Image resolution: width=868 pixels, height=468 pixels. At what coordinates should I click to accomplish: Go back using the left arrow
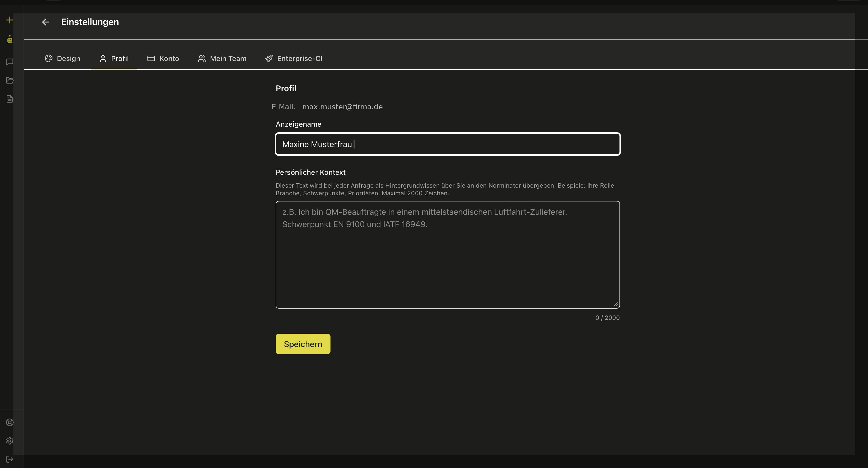pyautogui.click(x=46, y=22)
